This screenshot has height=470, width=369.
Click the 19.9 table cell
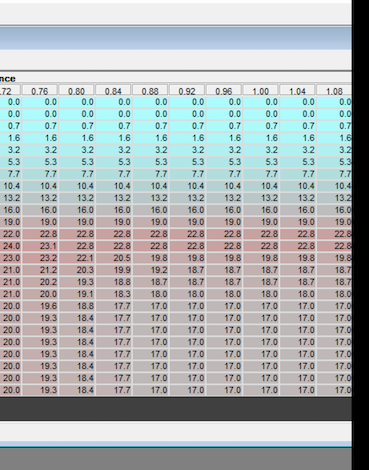tap(114, 270)
